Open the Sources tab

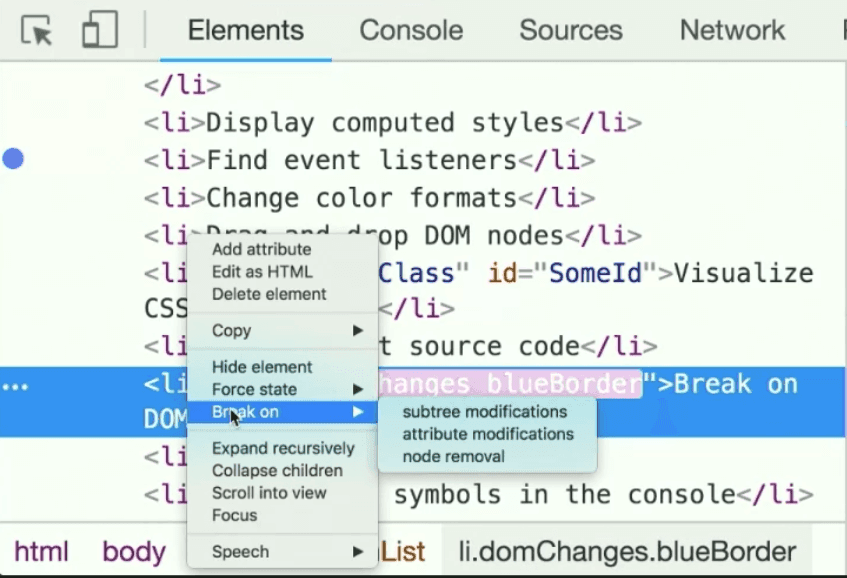[570, 30]
